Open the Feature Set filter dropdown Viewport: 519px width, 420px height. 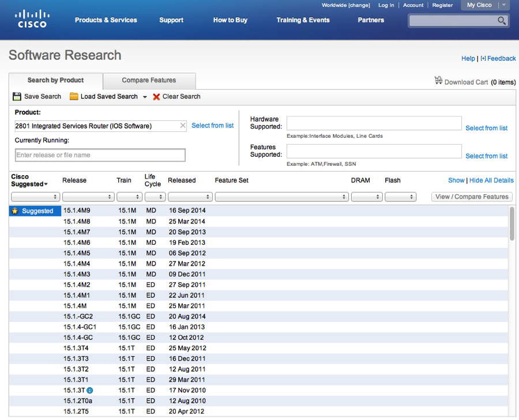(281, 197)
